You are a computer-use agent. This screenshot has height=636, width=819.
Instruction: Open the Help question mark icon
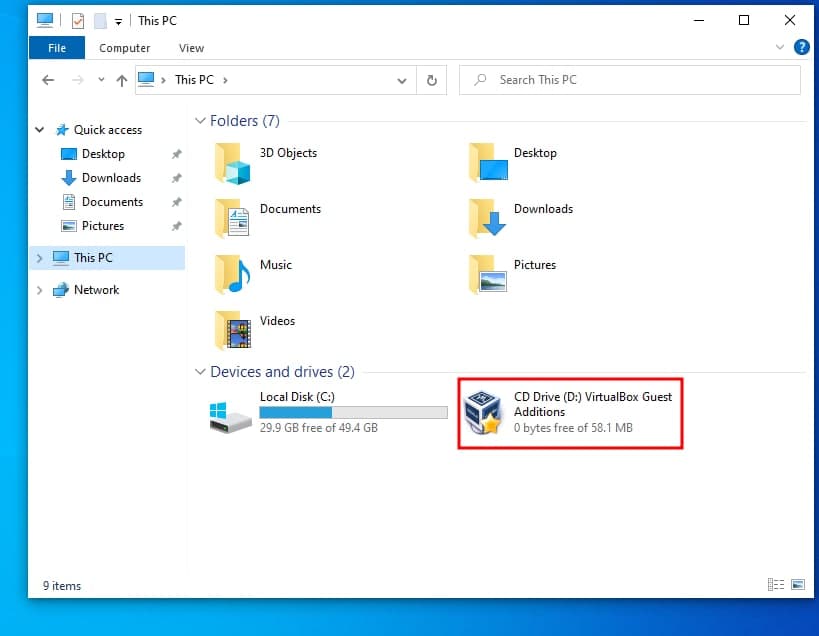[801, 48]
